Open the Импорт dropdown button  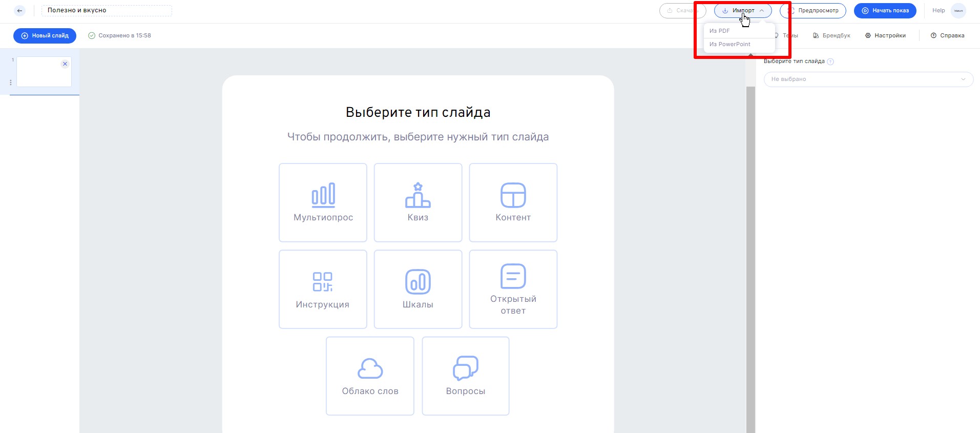[x=743, y=10]
